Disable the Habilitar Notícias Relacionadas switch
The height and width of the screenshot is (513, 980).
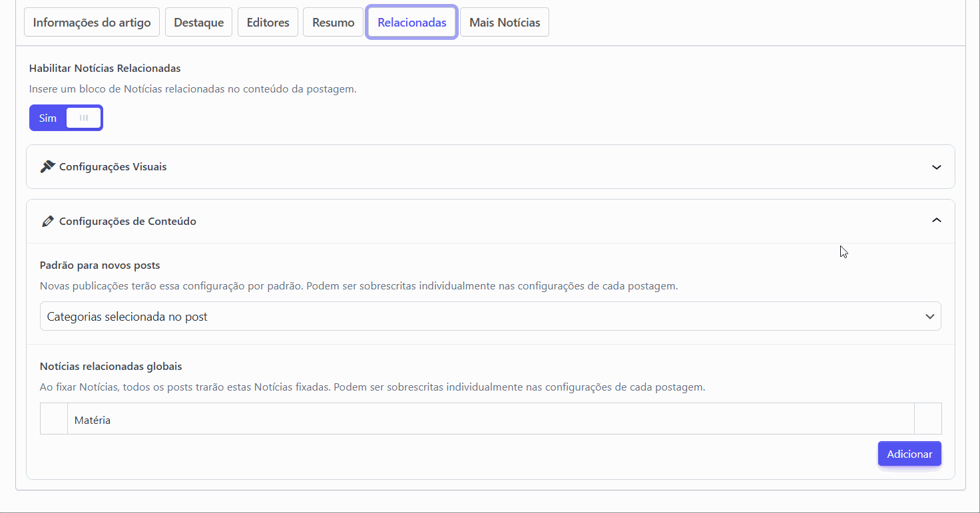pyautogui.click(x=66, y=118)
